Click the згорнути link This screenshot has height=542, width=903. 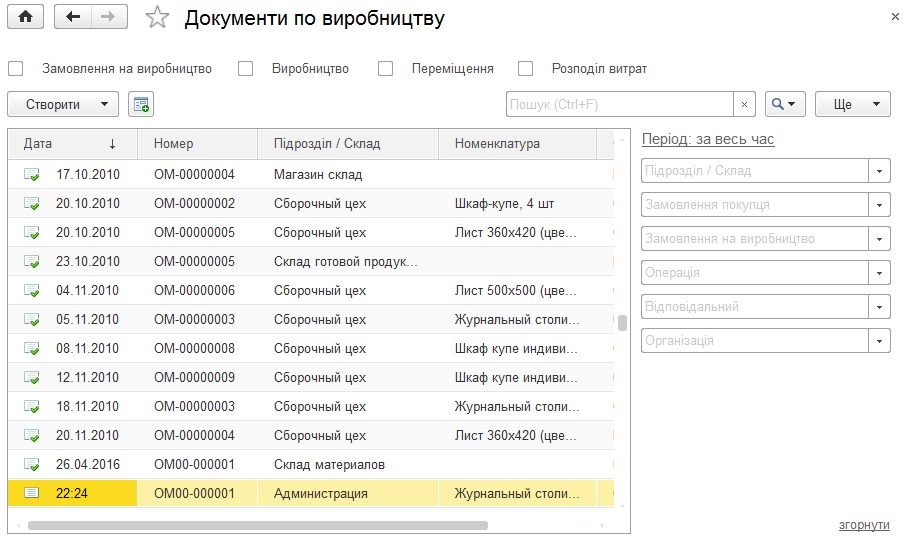864,525
